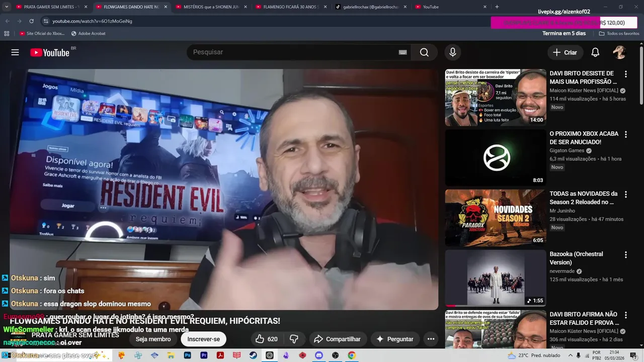644x362 pixels.
Task: Open options for TODAS as NOVIDADES video
Action: [626, 194]
